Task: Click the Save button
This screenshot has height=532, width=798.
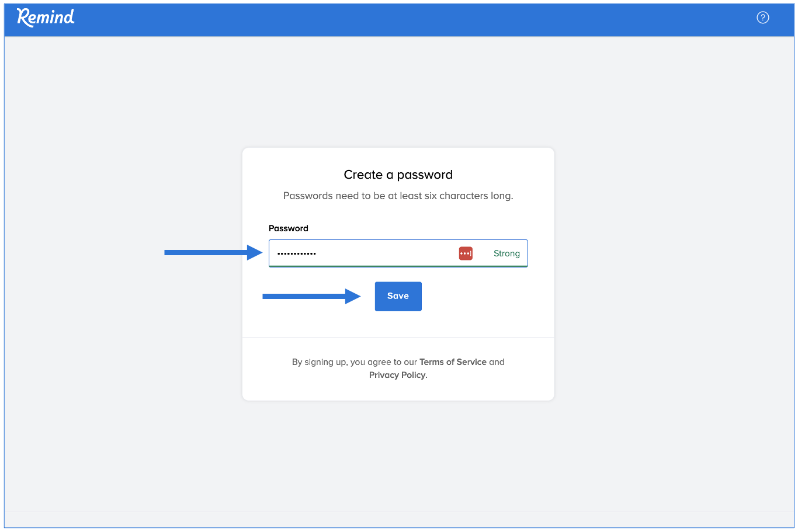Action: coord(398,296)
